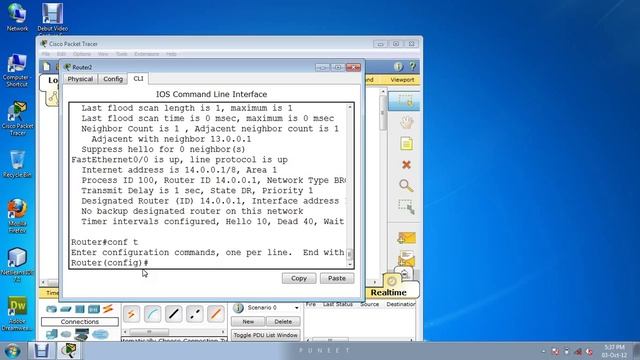This screenshot has height=360, width=640.
Task: Choose the copper cross-over dashed cable
Action: pos(195,313)
